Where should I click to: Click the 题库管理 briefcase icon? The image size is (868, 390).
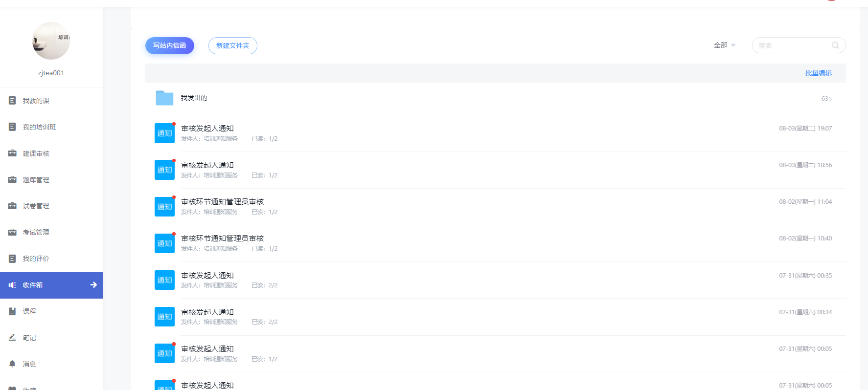coord(12,180)
